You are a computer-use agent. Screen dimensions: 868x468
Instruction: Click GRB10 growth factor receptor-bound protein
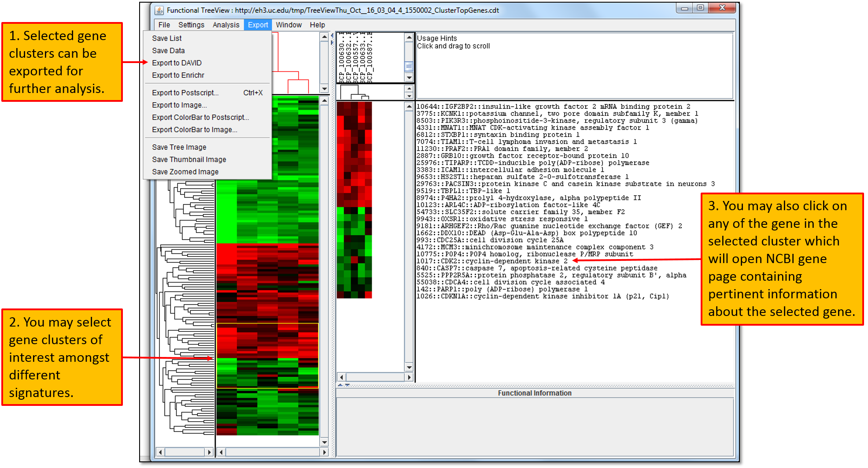522,156
